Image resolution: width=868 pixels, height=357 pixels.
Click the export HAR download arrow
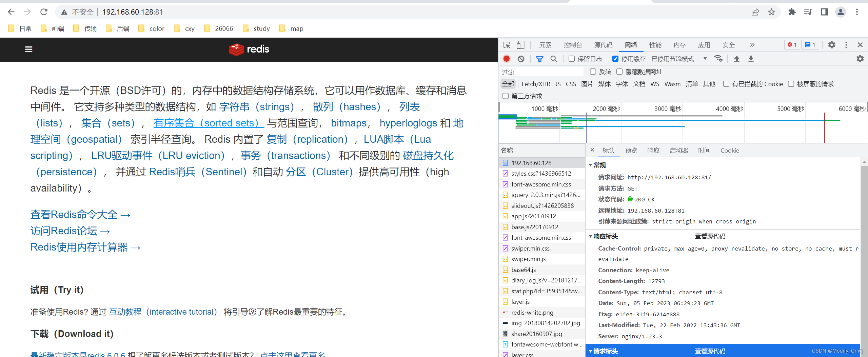(751, 59)
